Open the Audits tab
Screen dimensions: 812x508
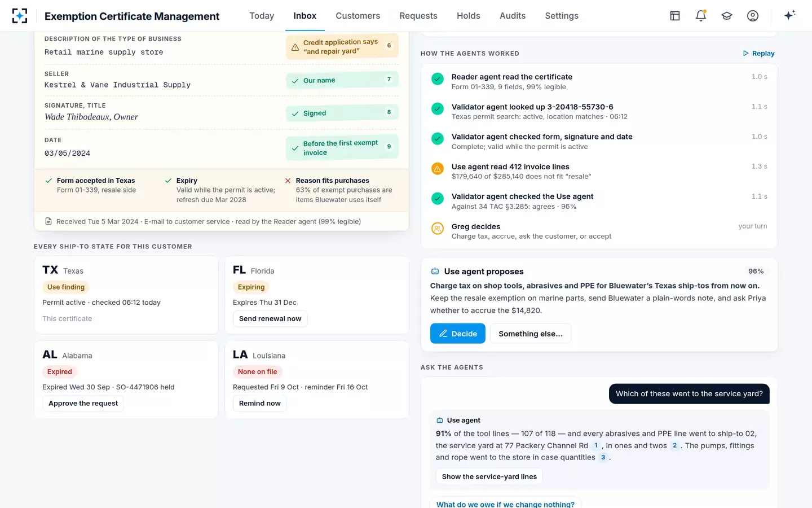point(513,16)
